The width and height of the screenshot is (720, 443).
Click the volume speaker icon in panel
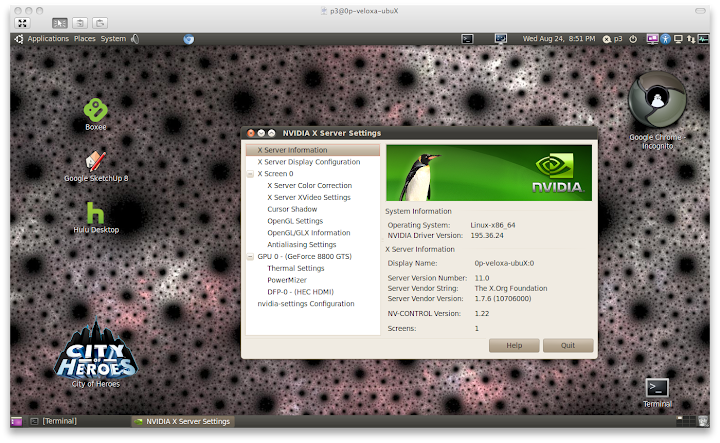(x=135, y=39)
